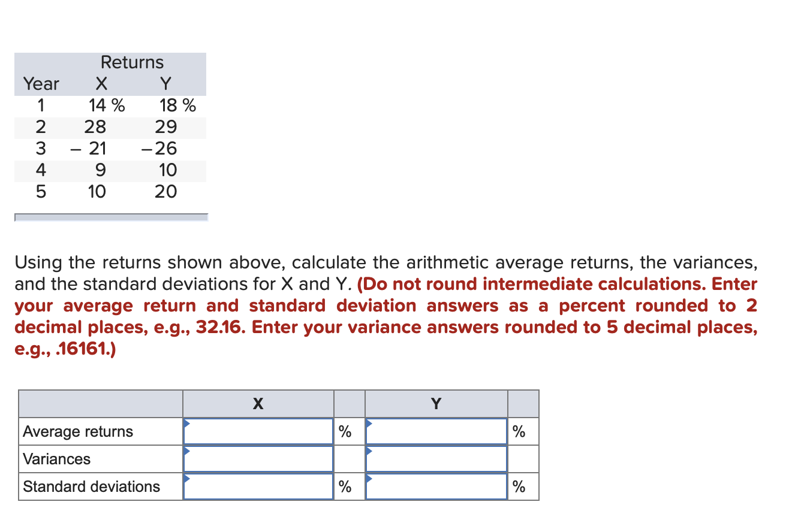
Task: Click inside the Standard deviations X input box
Action: point(258,486)
